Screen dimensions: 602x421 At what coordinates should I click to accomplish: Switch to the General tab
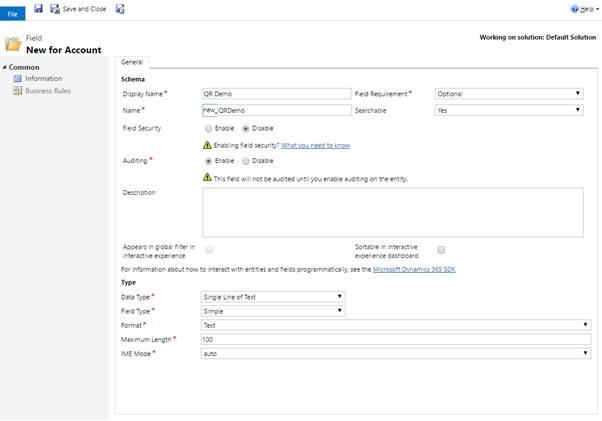tap(131, 62)
